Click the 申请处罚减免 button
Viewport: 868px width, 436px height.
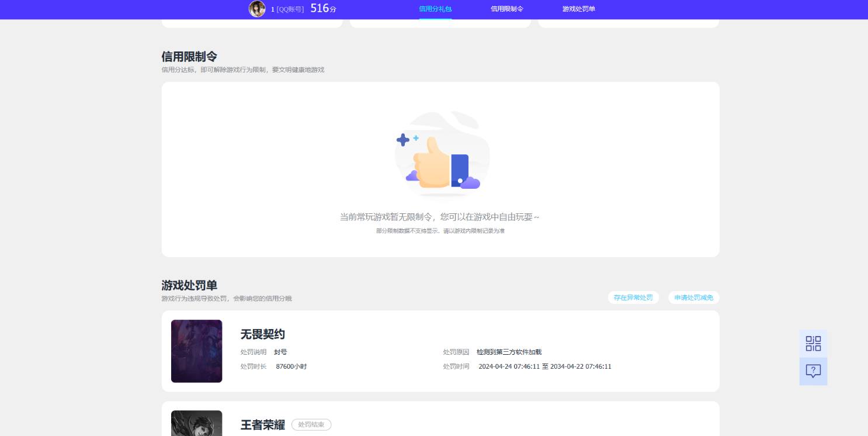[x=694, y=297]
